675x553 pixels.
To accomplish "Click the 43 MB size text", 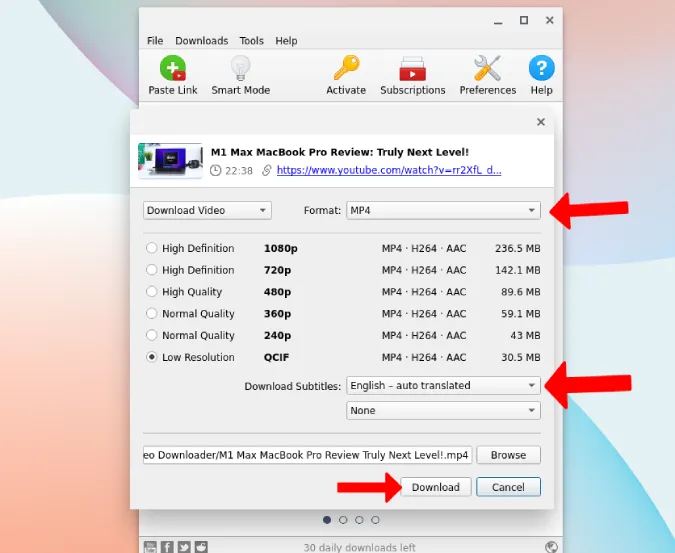I will (x=525, y=335).
